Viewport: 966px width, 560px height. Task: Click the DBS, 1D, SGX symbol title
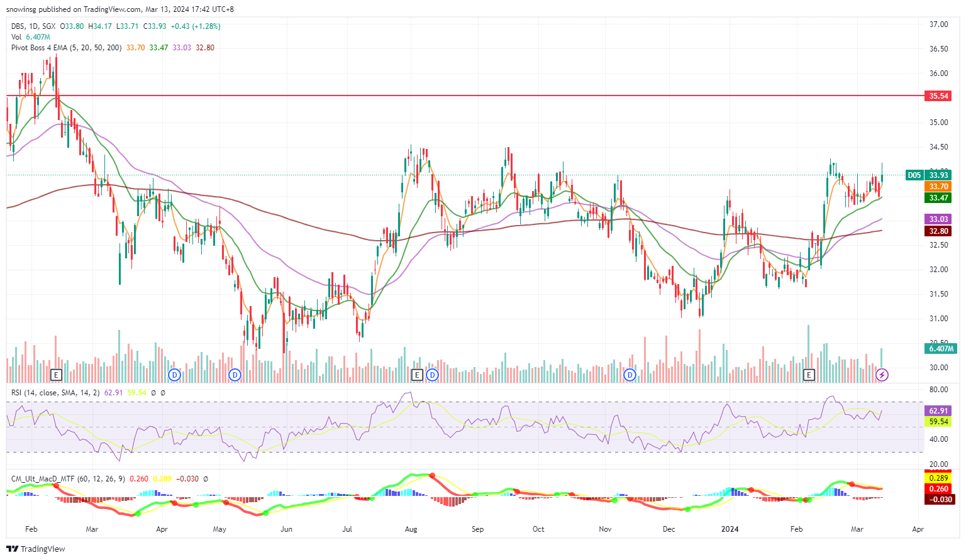coord(33,26)
